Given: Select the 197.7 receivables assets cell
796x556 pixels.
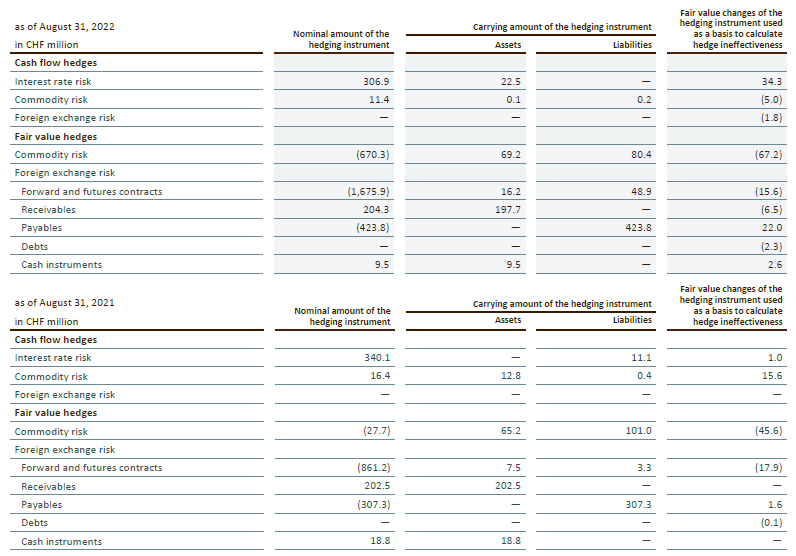Looking at the screenshot, I should (508, 210).
